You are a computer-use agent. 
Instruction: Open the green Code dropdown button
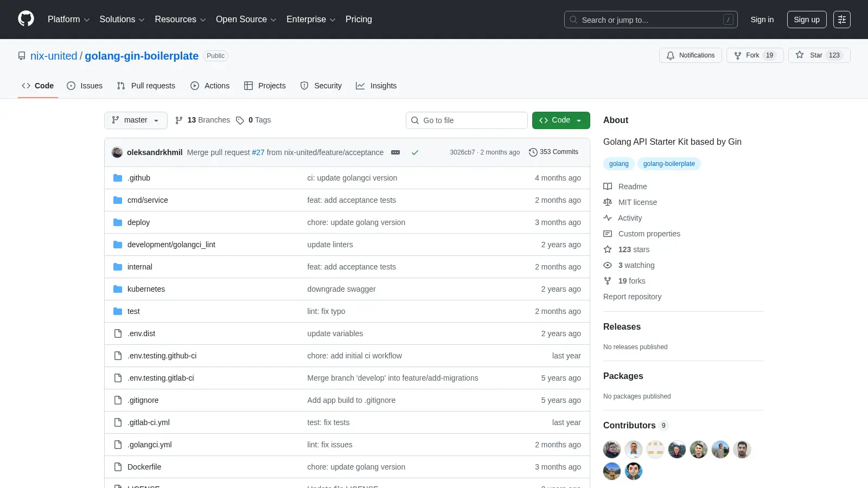(561, 120)
